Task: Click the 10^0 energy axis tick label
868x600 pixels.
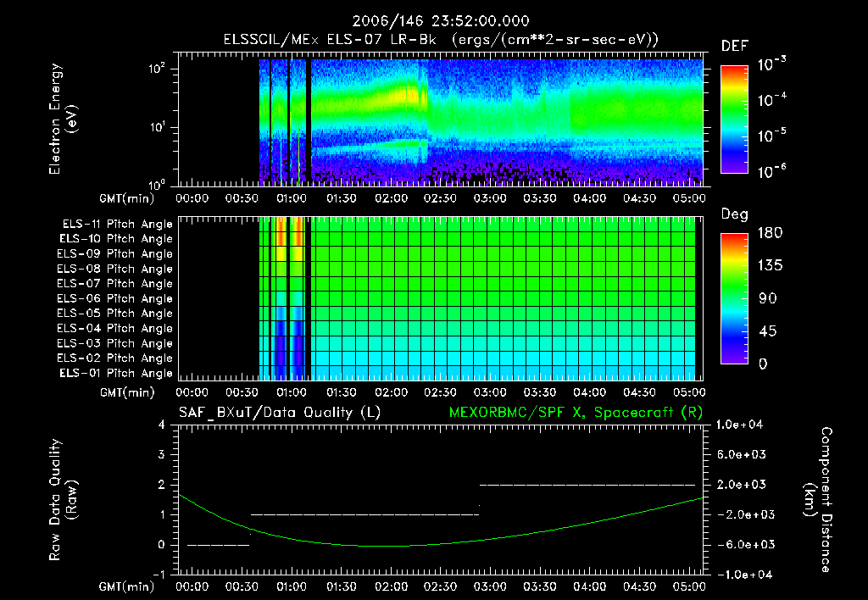Action: click(157, 184)
